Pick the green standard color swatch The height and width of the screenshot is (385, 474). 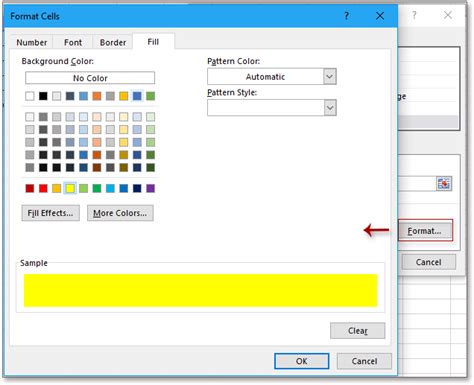97,188
